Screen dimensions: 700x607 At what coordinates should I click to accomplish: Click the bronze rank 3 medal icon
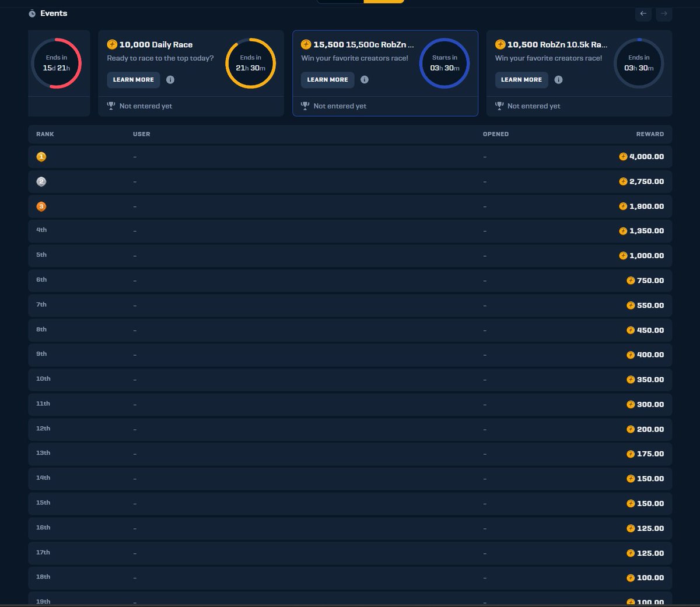coord(41,206)
